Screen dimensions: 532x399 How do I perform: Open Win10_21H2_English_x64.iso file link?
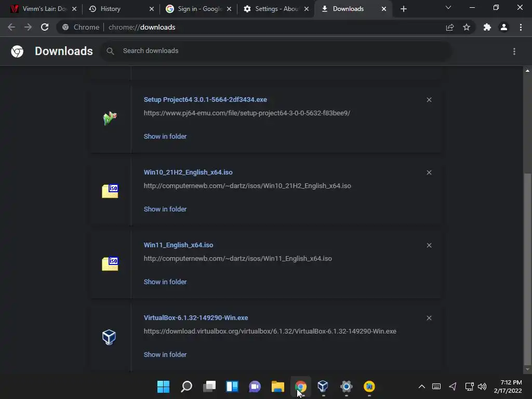coord(188,172)
